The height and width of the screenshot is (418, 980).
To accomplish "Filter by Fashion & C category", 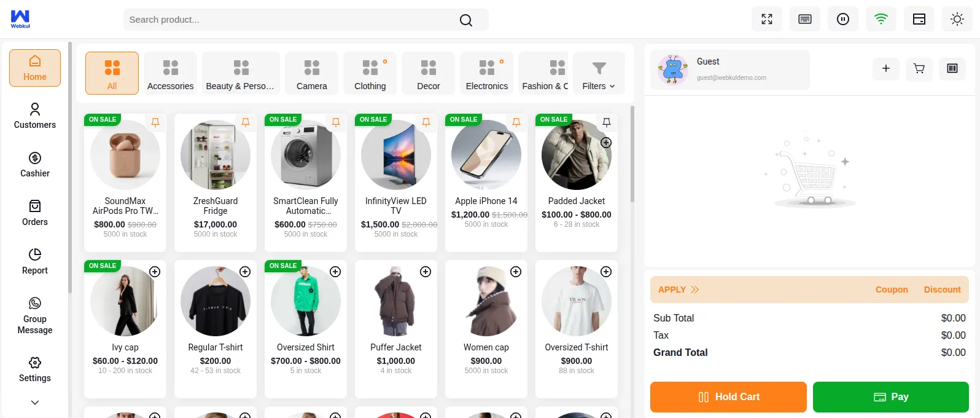I will point(544,73).
